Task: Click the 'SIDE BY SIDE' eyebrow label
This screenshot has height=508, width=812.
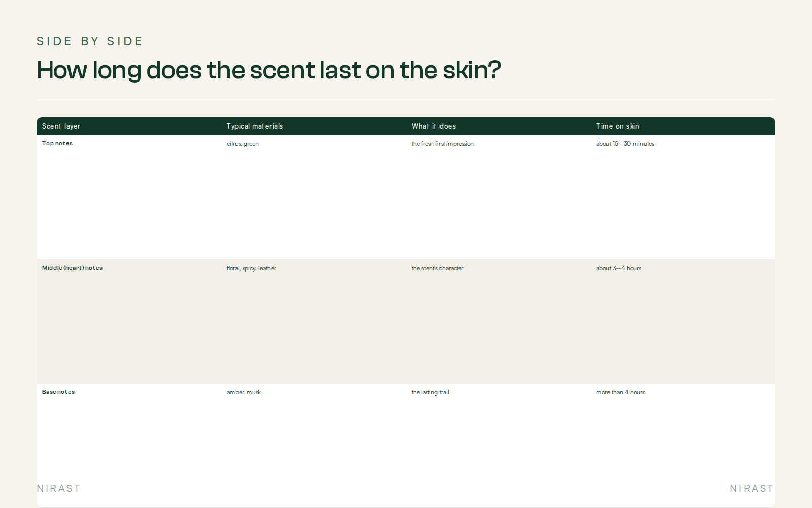Action: point(89,41)
